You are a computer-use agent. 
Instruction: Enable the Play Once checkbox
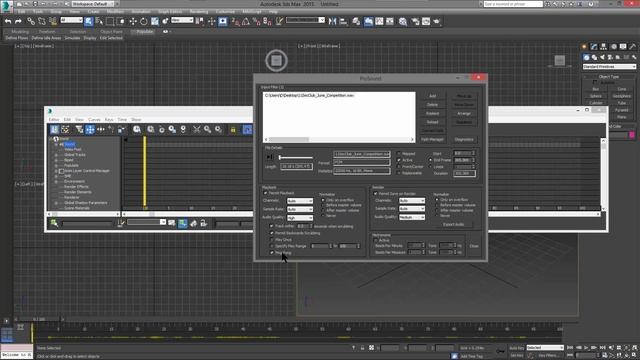272,240
